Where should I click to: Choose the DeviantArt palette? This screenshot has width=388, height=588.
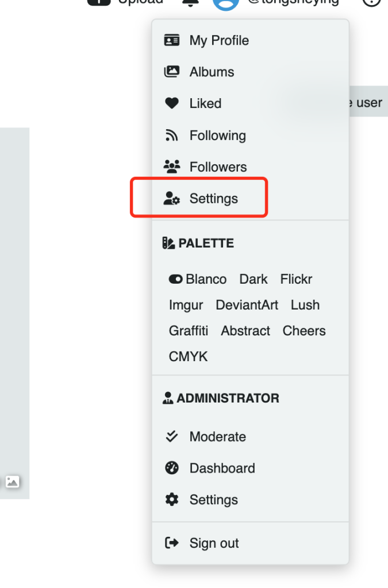coord(247,305)
